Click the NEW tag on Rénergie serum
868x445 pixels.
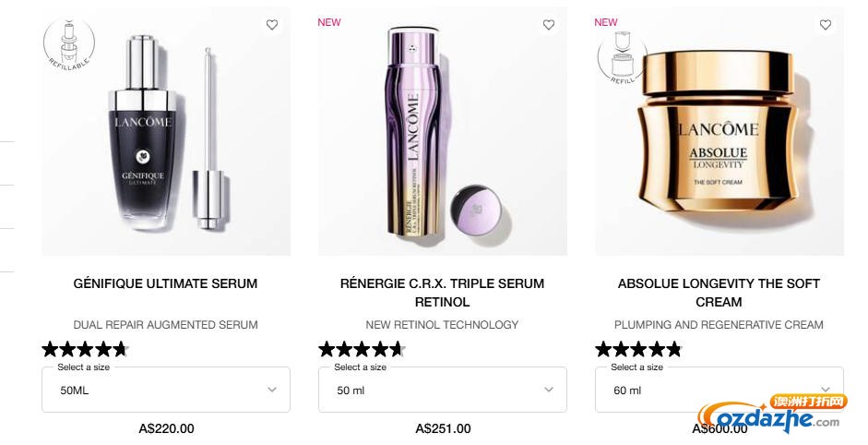(x=328, y=22)
